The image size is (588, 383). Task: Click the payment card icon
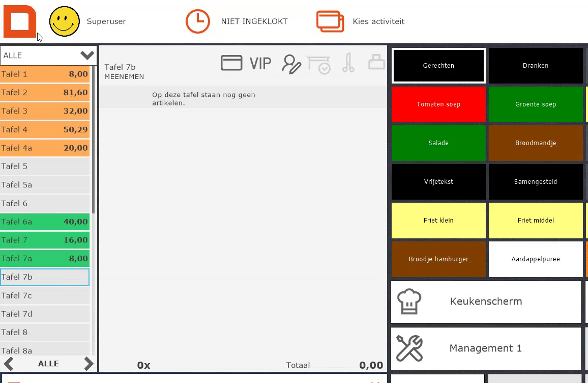[x=231, y=63]
